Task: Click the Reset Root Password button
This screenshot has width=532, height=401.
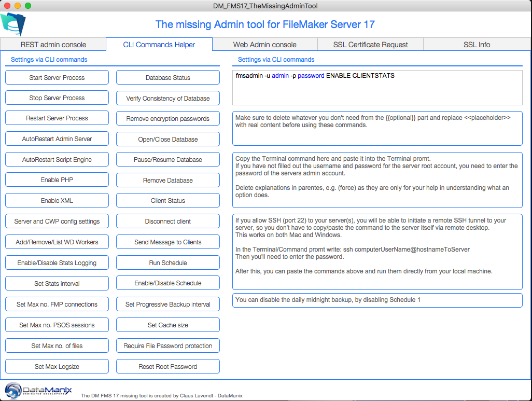Action: [168, 366]
